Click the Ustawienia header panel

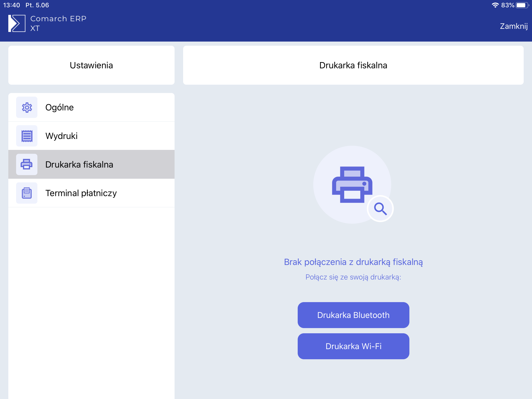click(x=91, y=65)
